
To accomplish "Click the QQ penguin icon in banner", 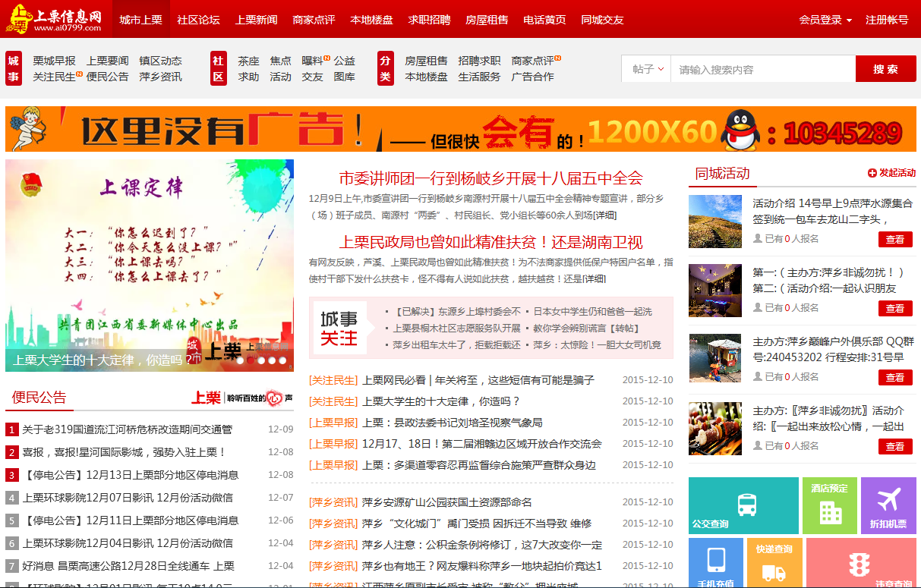I will click(740, 130).
